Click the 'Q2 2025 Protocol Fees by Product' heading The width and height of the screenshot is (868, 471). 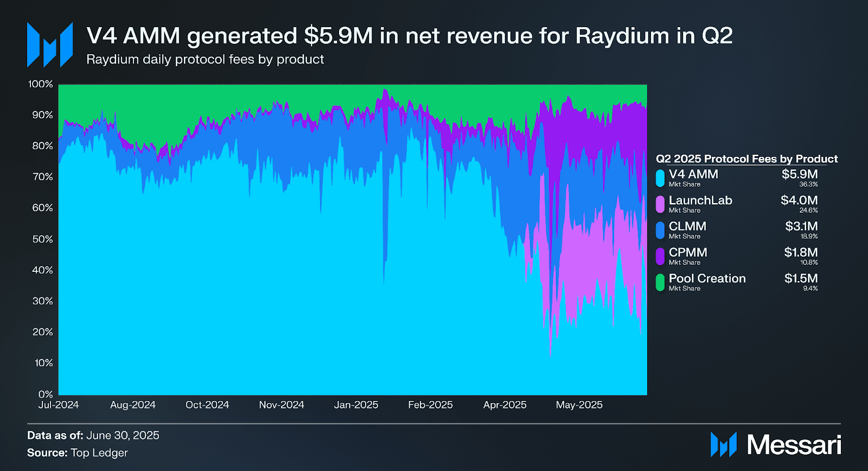tap(746, 158)
